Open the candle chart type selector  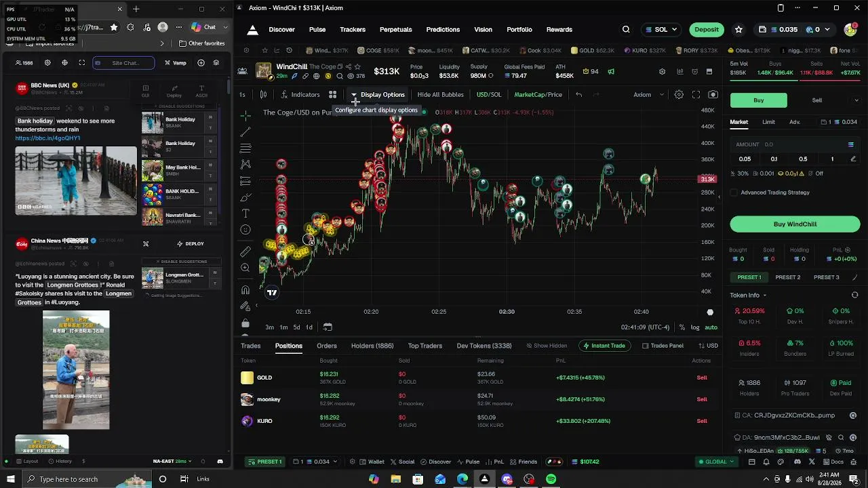[x=263, y=95]
